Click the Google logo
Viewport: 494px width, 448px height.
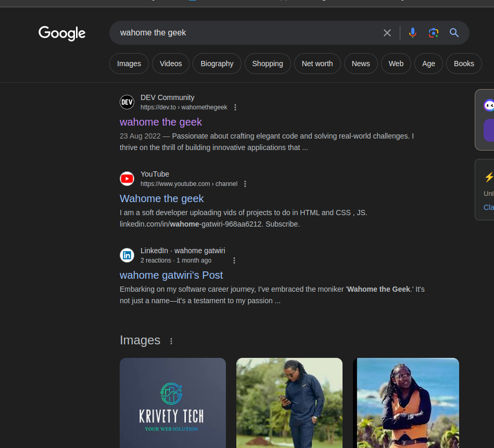click(62, 33)
